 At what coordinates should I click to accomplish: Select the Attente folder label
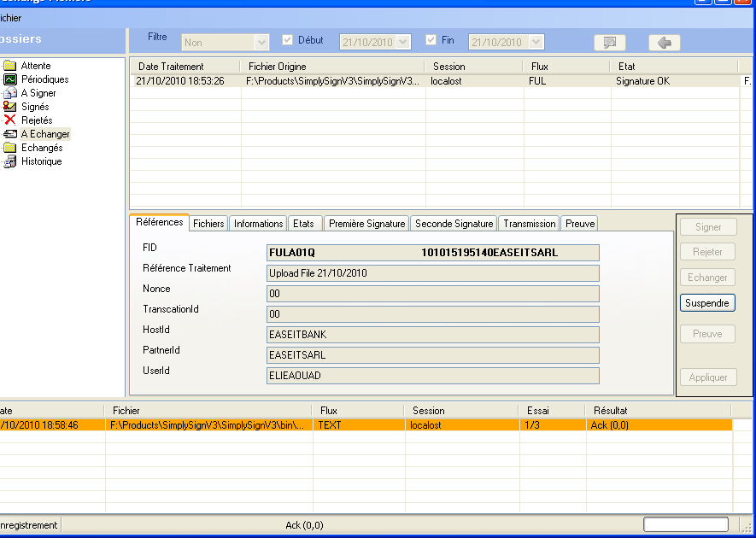[36, 66]
